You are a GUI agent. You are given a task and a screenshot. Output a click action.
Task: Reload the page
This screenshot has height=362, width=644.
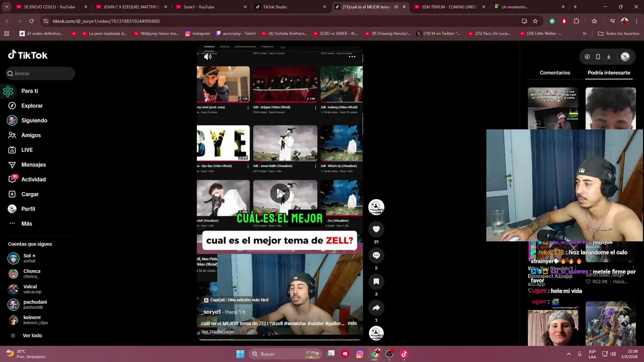tap(31, 21)
